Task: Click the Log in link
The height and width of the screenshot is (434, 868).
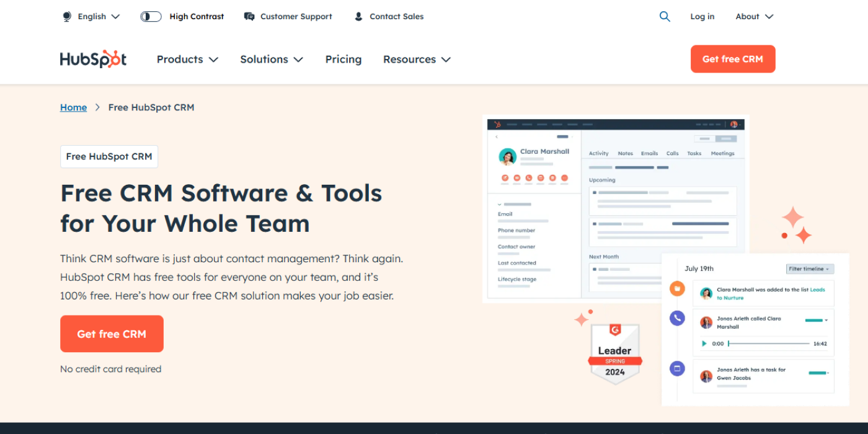Action: click(702, 17)
